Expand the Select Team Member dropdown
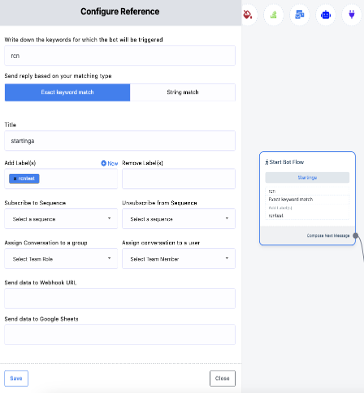 point(179,259)
